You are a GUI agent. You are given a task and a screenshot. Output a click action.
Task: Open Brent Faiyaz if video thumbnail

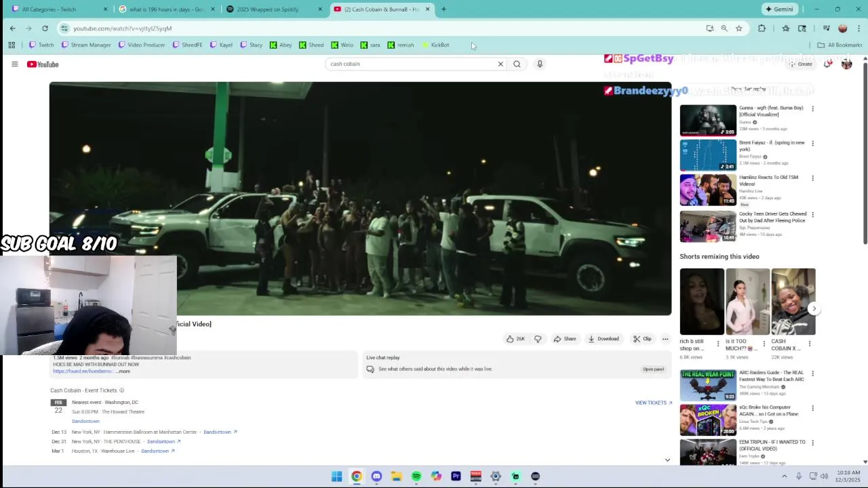[x=708, y=155]
